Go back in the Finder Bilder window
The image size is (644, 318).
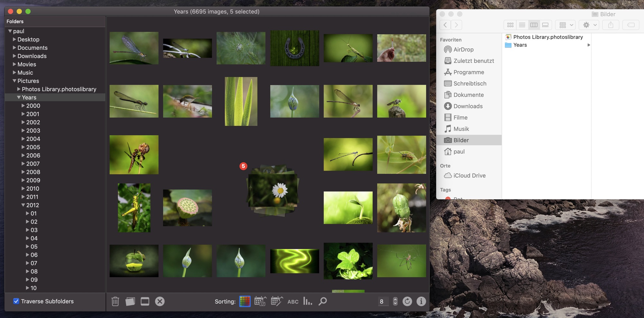click(445, 25)
